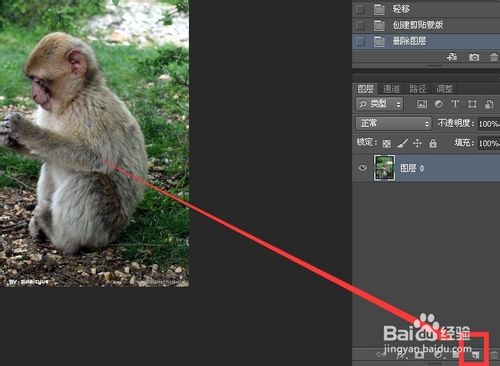
Task: Switch to 路径 tab
Action: coord(417,89)
